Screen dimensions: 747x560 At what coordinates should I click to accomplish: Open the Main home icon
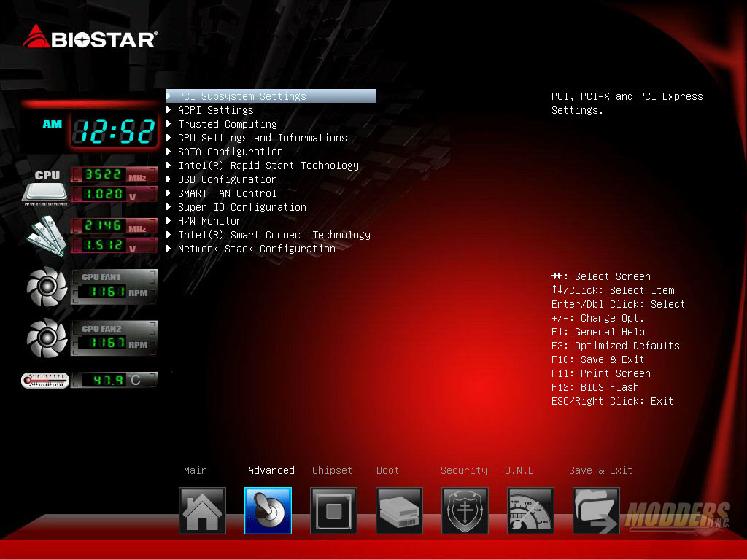202,510
